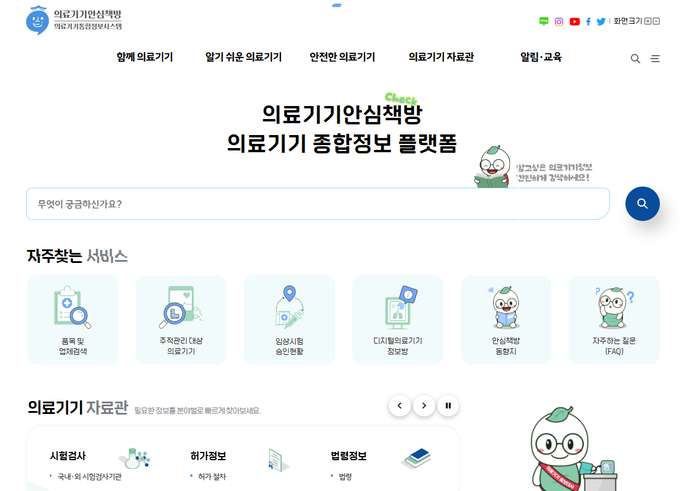Open the YouTube social icon

point(574,21)
